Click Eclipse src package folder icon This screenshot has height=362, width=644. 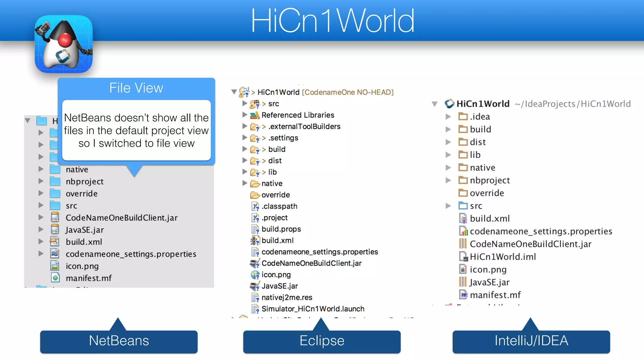click(255, 103)
